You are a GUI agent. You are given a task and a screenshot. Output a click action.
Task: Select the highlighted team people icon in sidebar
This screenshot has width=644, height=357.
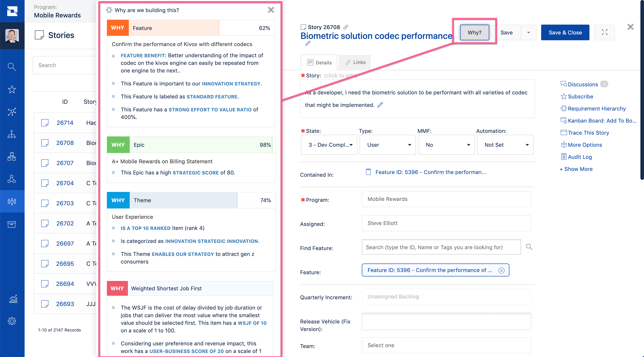point(12,201)
